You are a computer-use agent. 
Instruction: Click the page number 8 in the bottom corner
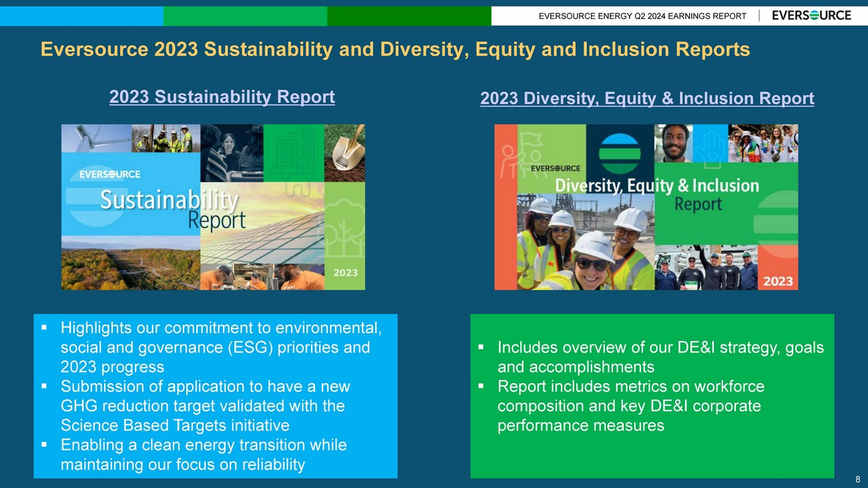[x=857, y=479]
